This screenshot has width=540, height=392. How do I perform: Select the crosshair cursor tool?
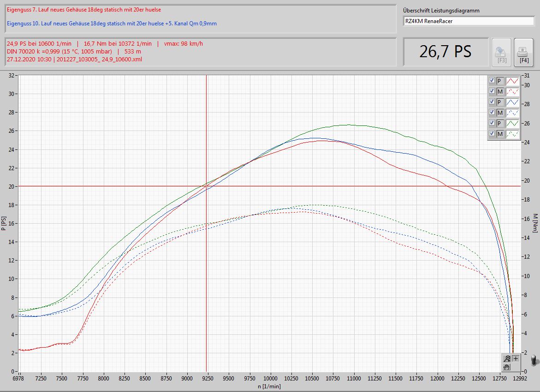pos(515,358)
